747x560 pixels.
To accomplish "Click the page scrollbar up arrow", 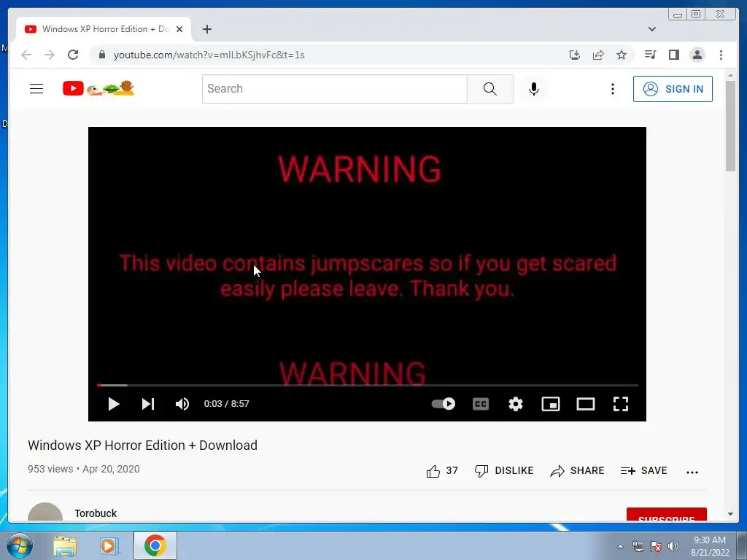I will (730, 75).
